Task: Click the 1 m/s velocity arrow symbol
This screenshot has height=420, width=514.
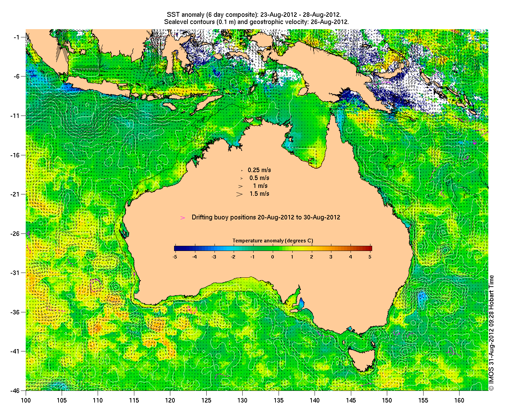Action: (241, 186)
